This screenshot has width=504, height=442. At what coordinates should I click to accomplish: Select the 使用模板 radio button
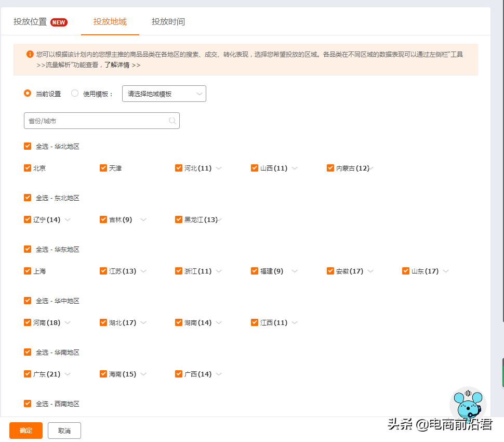click(74, 94)
